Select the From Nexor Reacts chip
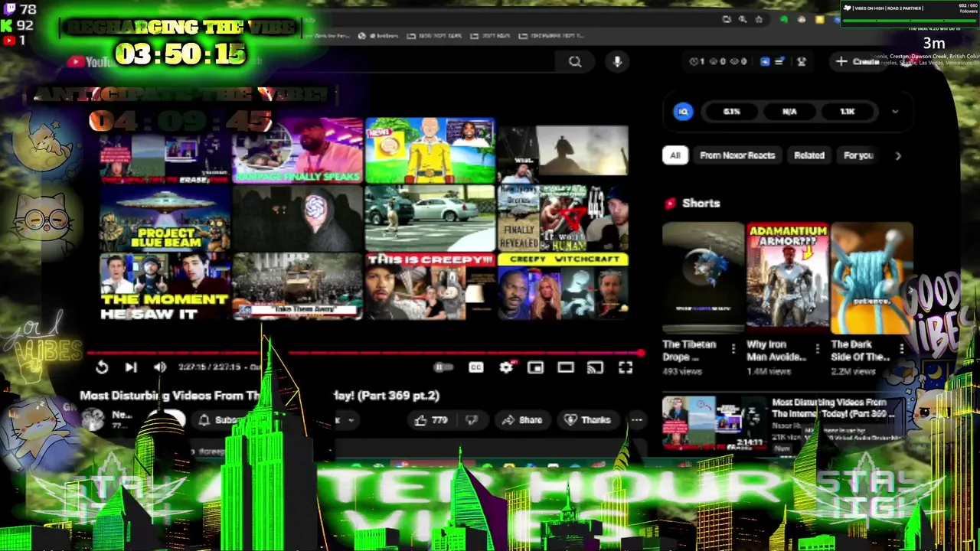Image resolution: width=980 pixels, height=551 pixels. [x=737, y=155]
